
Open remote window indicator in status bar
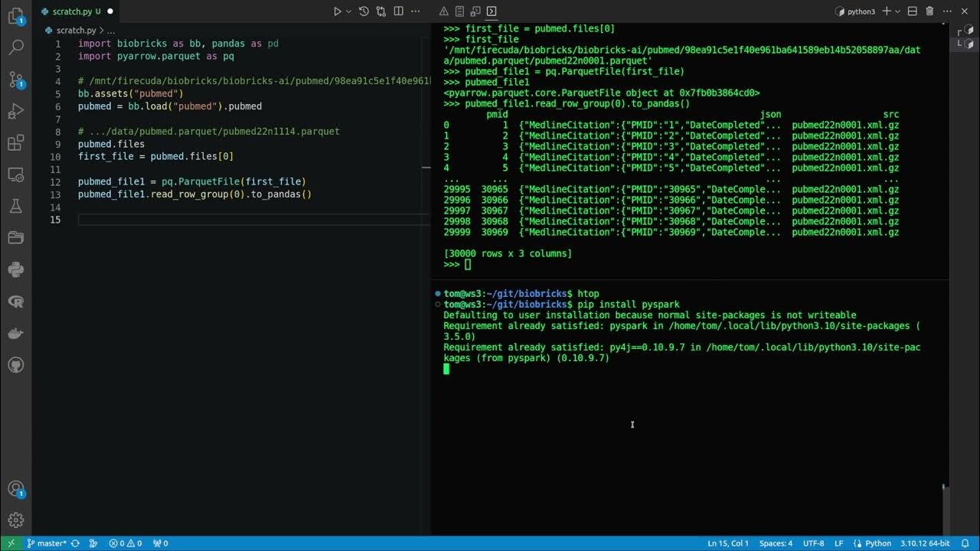pos(11,543)
